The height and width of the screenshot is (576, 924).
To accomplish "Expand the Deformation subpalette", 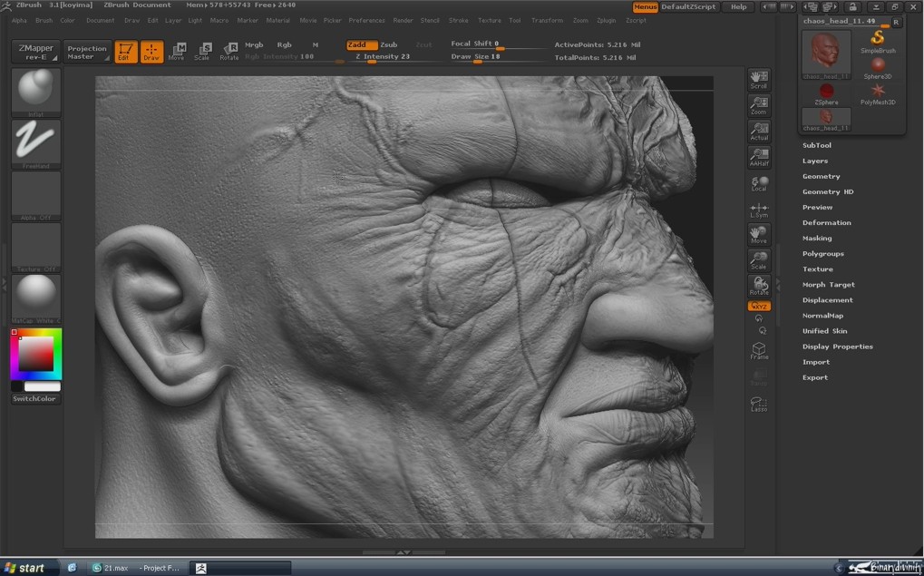I will 827,223.
